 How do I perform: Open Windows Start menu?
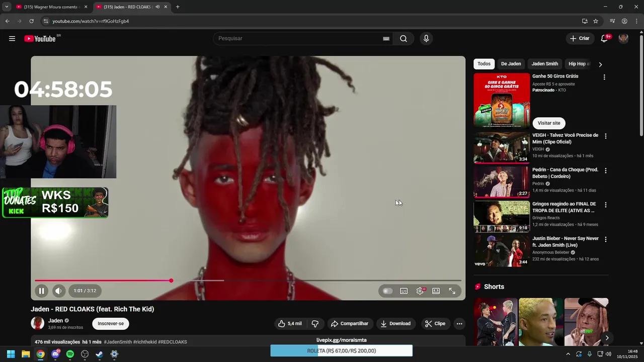tap(11, 354)
